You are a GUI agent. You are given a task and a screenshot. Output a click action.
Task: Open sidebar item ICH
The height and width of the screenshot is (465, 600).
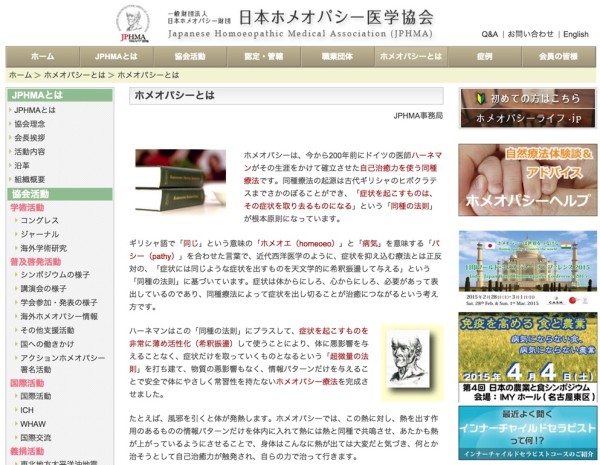pyautogui.click(x=27, y=410)
